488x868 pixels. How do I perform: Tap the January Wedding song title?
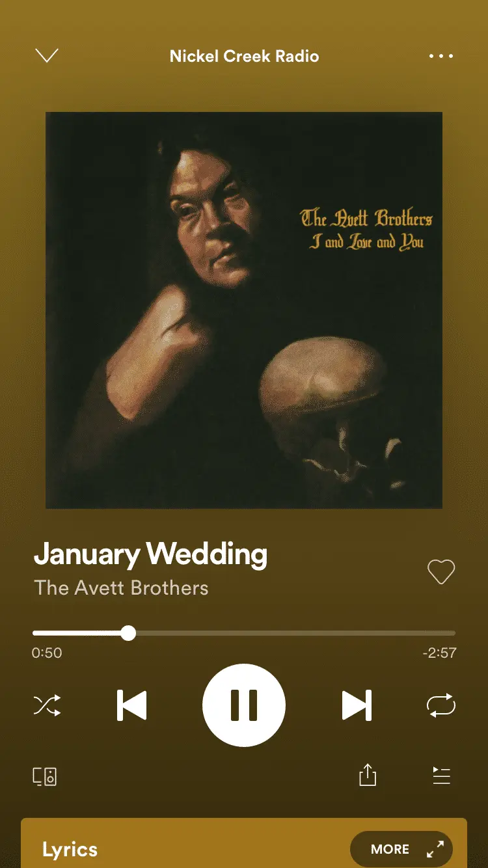[150, 554]
